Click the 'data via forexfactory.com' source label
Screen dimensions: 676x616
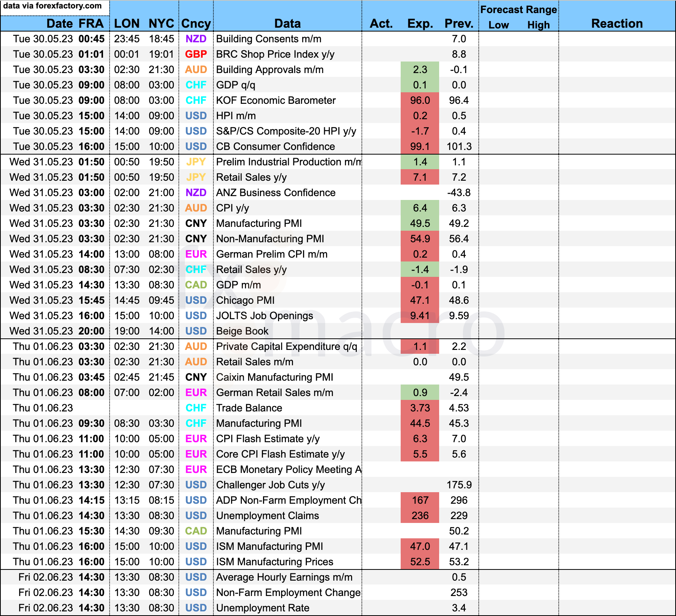pyautogui.click(x=52, y=6)
